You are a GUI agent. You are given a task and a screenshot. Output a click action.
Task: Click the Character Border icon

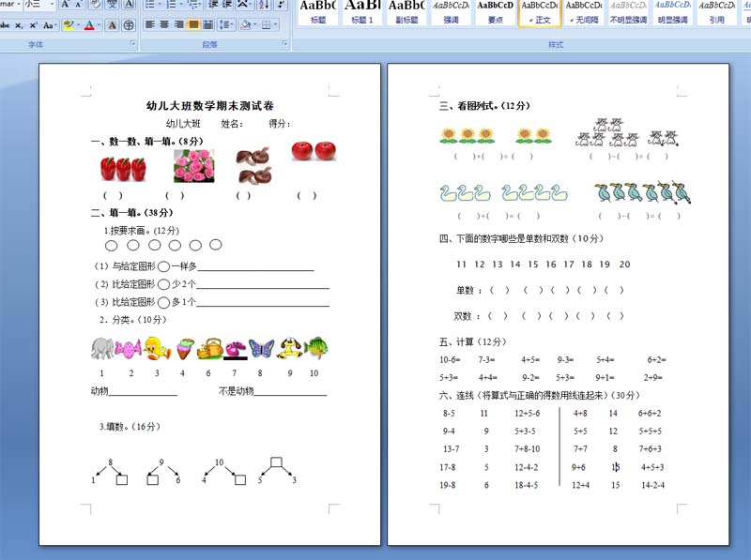pos(129,5)
